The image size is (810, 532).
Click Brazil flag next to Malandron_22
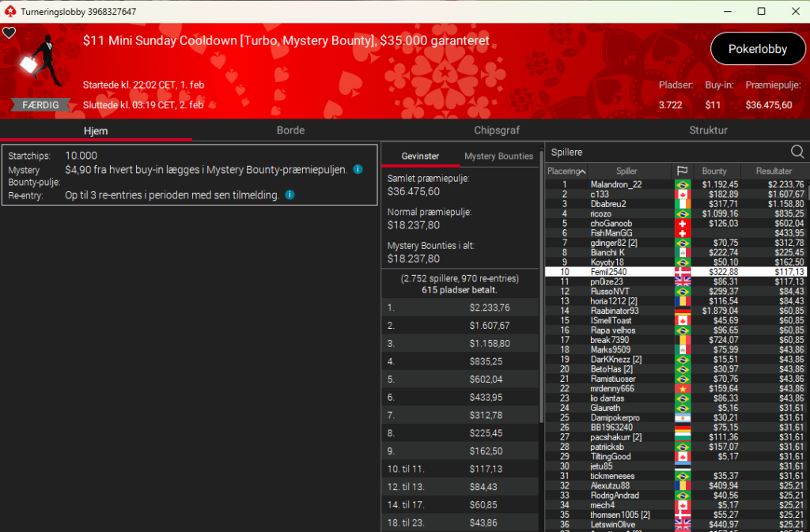pyautogui.click(x=681, y=184)
